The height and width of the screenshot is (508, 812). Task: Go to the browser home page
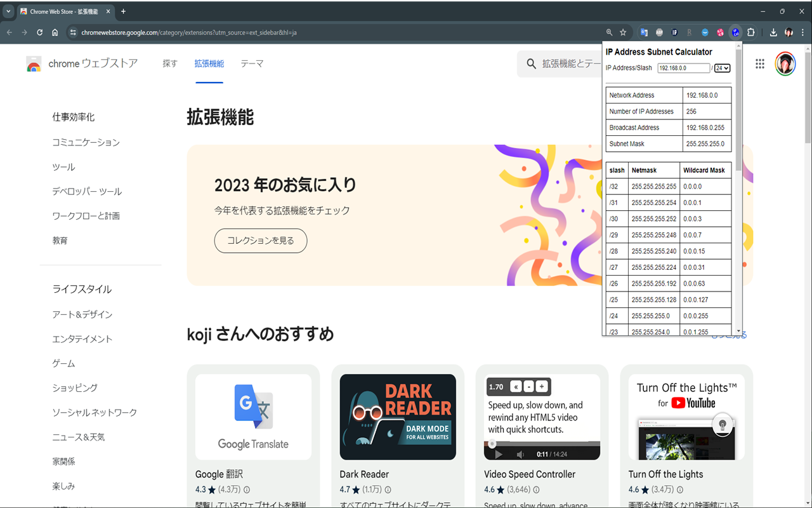coord(55,32)
